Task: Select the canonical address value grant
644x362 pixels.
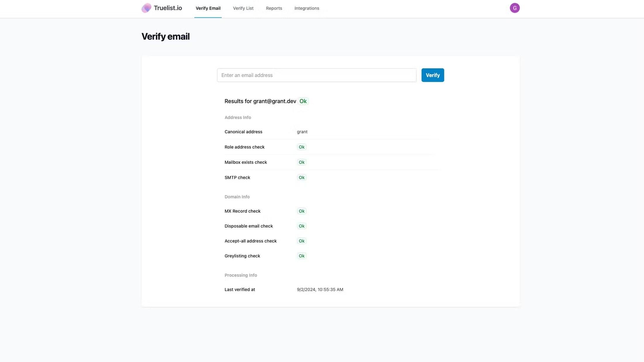Action: [x=302, y=132]
